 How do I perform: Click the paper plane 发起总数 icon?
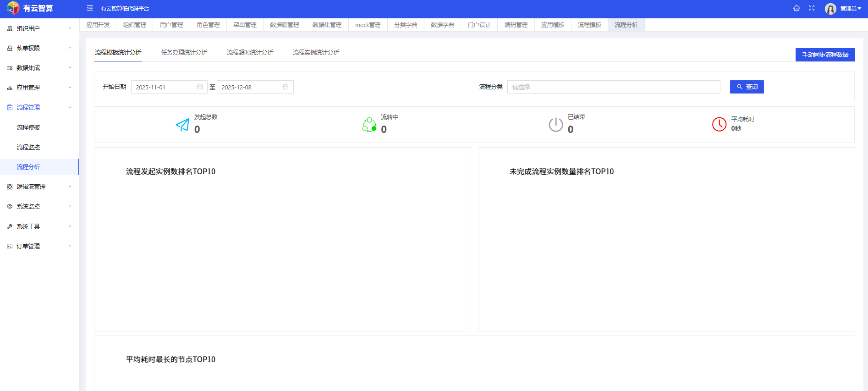tap(182, 125)
